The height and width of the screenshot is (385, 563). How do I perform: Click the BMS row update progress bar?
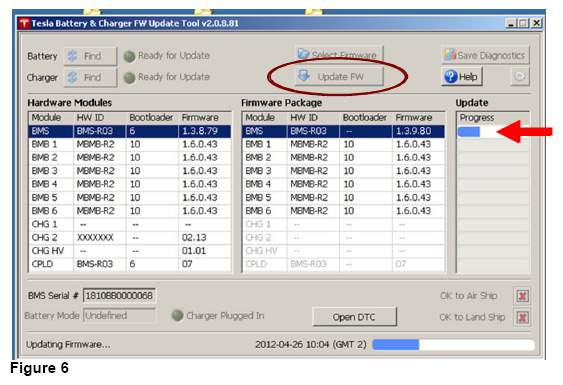tap(493, 132)
